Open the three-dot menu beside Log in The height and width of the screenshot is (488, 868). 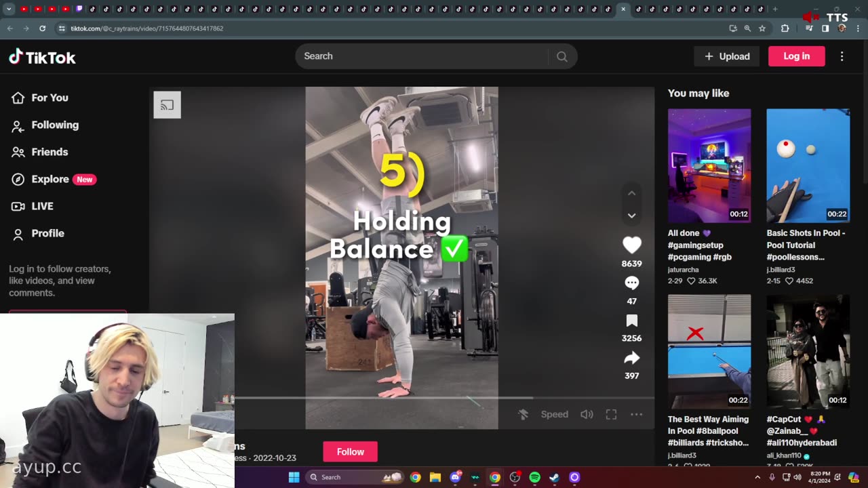(842, 56)
